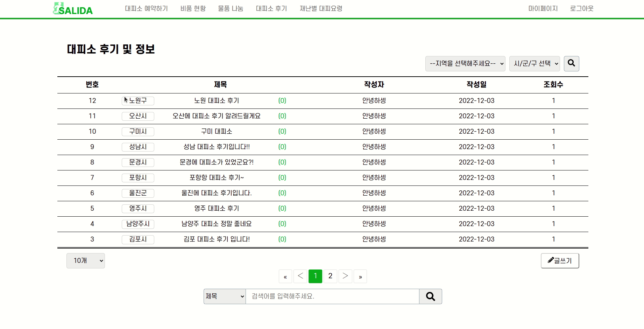The image size is (644, 329).
Task: Open the post '성남 대피소 후기입니다!!'
Action: pyautogui.click(x=217, y=147)
